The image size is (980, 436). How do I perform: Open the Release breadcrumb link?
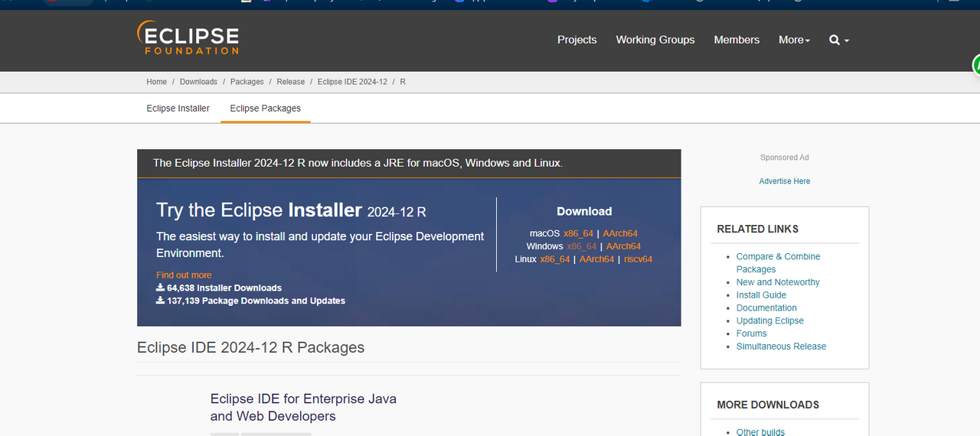[291, 82]
